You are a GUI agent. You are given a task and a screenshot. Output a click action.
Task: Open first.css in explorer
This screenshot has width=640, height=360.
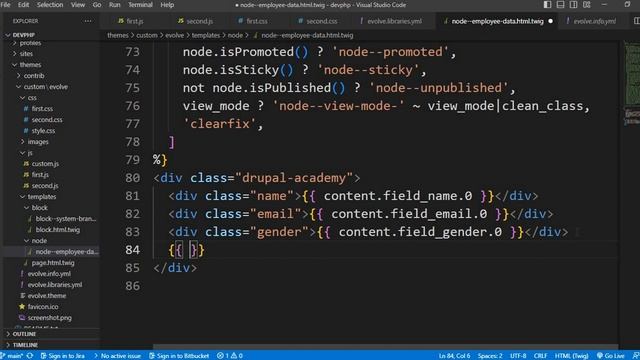coord(42,109)
